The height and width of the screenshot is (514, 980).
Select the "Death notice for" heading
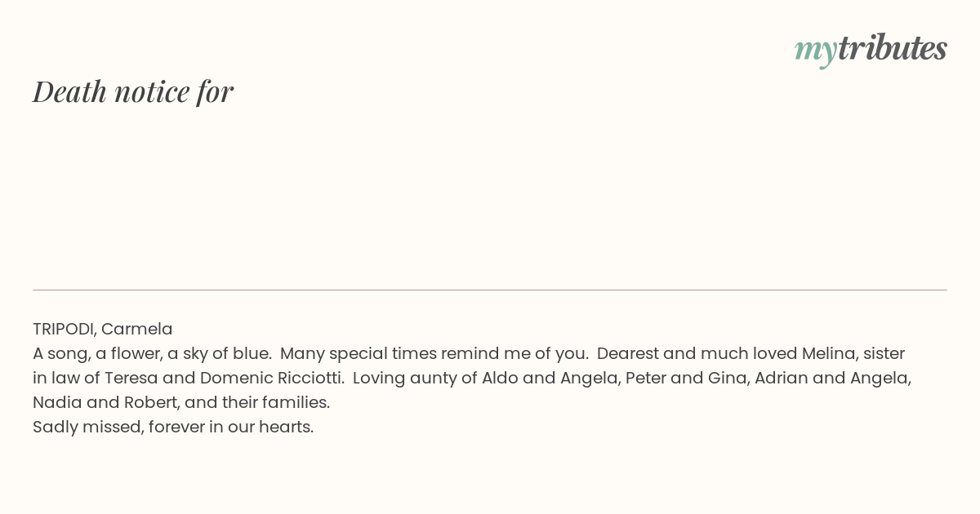pyautogui.click(x=133, y=91)
